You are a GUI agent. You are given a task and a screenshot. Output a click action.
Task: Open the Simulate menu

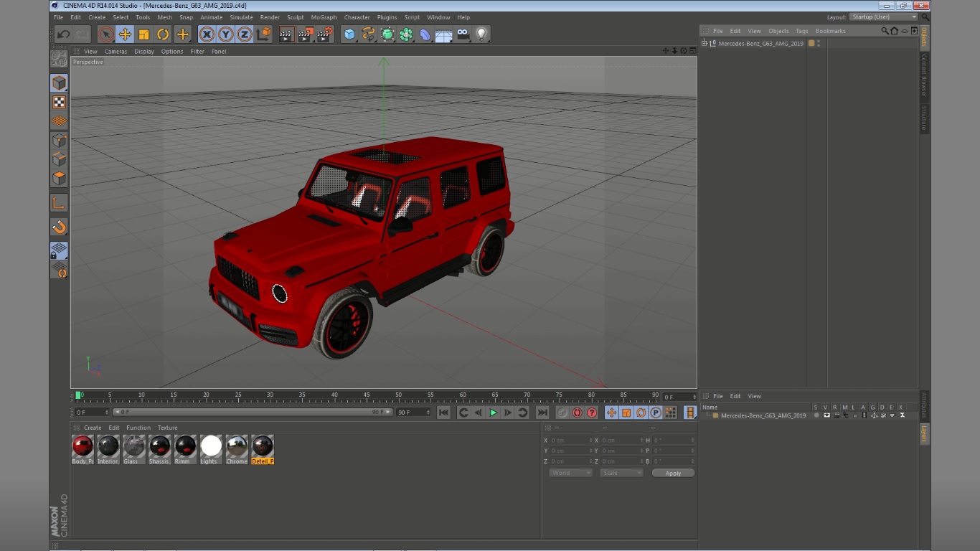[241, 17]
